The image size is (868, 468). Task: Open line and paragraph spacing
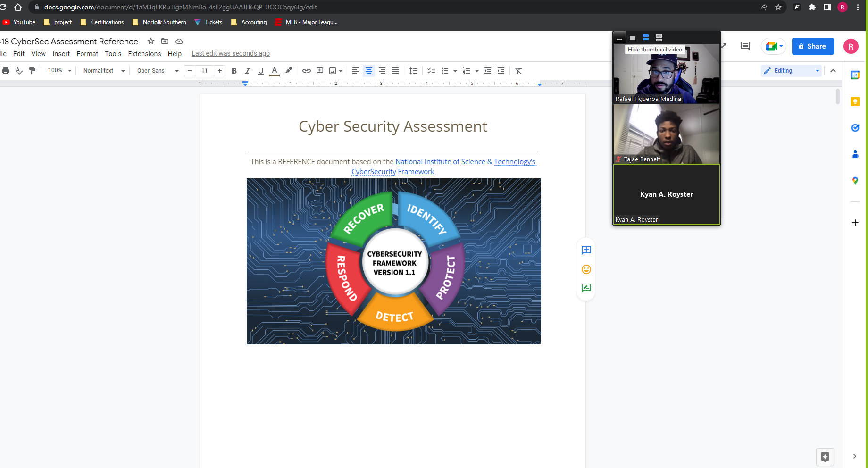(413, 71)
